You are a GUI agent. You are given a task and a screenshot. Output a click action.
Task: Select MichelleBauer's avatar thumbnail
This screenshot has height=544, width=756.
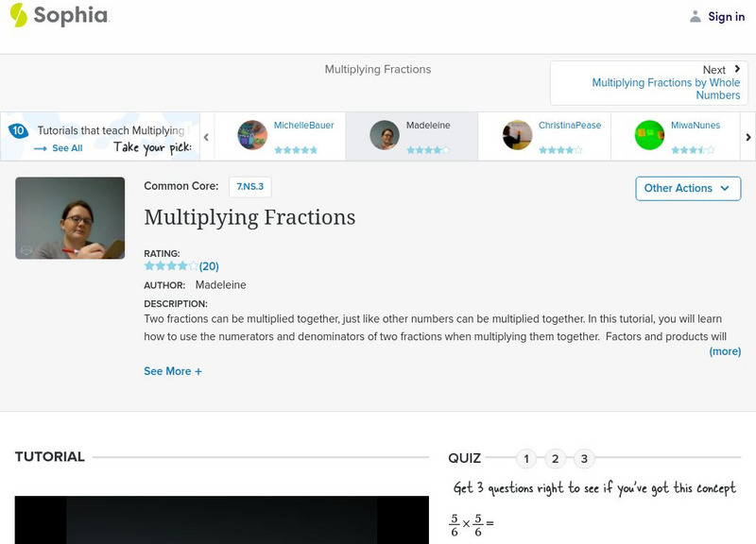[252, 135]
